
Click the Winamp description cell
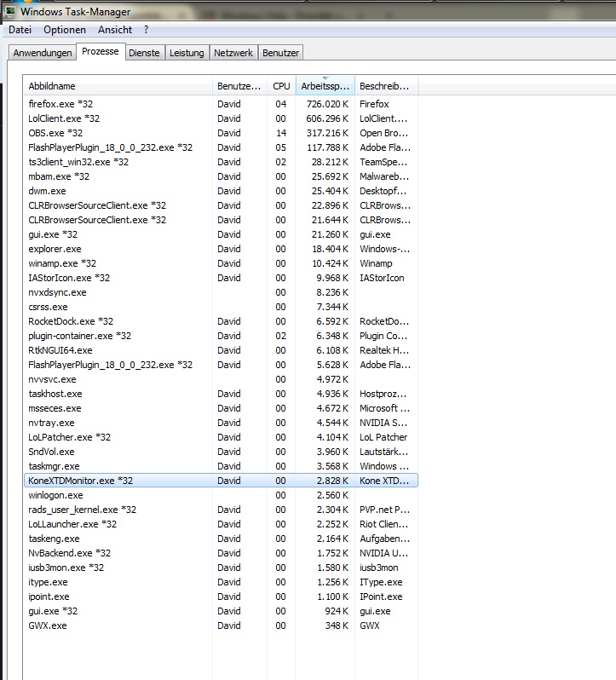[376, 263]
